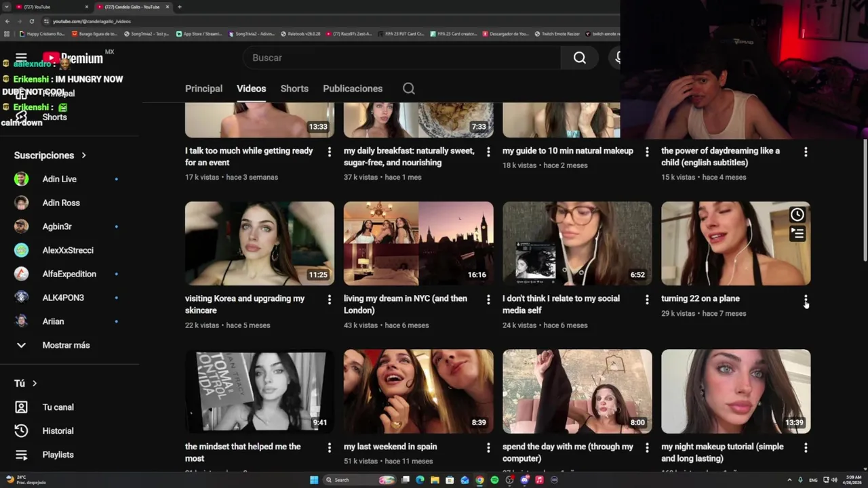The width and height of the screenshot is (868, 488).
Task: Open options for "my night makeup tutorial" video
Action: click(x=806, y=447)
